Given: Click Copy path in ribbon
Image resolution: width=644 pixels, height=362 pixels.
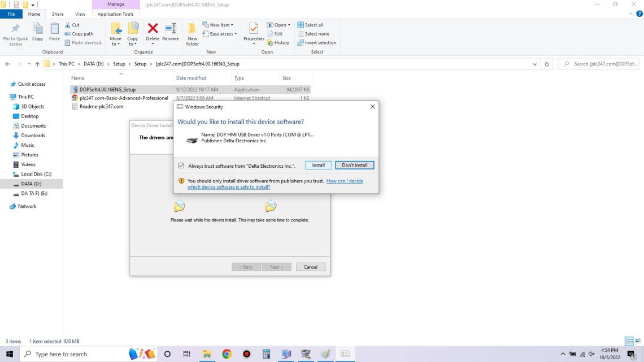Looking at the screenshot, I should tap(79, 34).
